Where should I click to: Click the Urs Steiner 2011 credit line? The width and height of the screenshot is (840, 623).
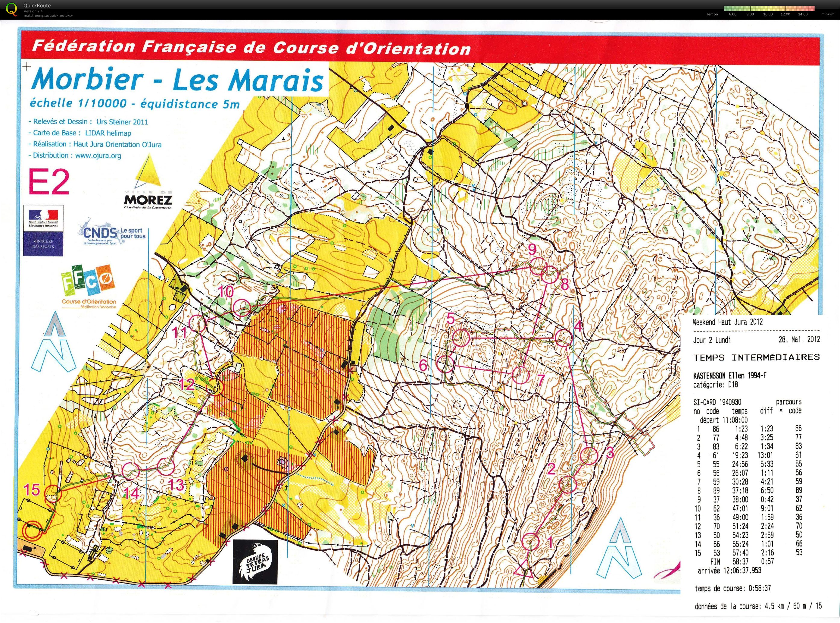coord(88,122)
